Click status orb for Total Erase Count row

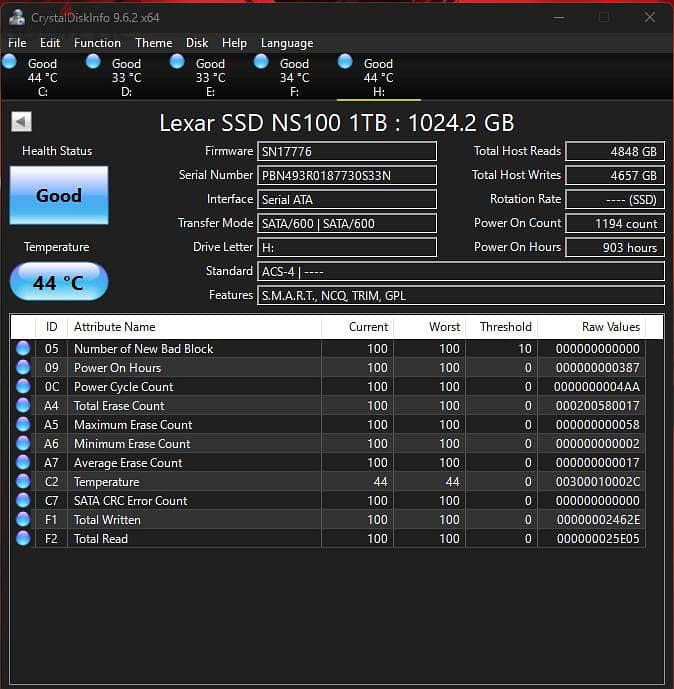tap(23, 406)
